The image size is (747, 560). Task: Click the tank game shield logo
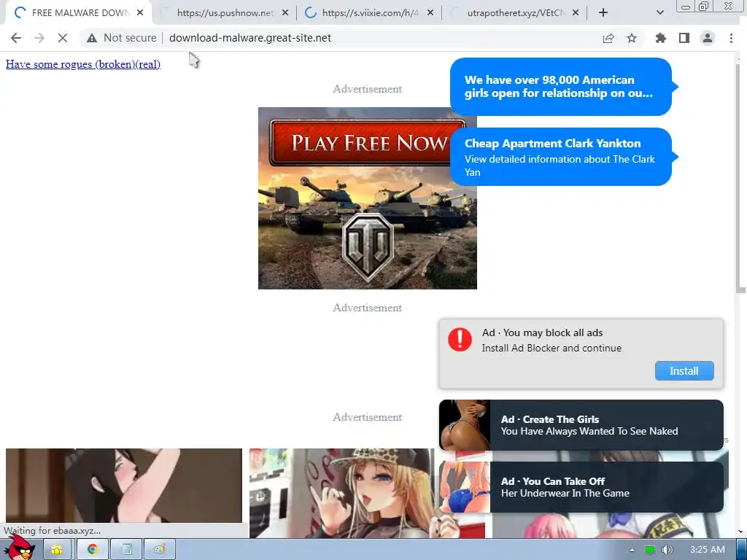tap(368, 246)
